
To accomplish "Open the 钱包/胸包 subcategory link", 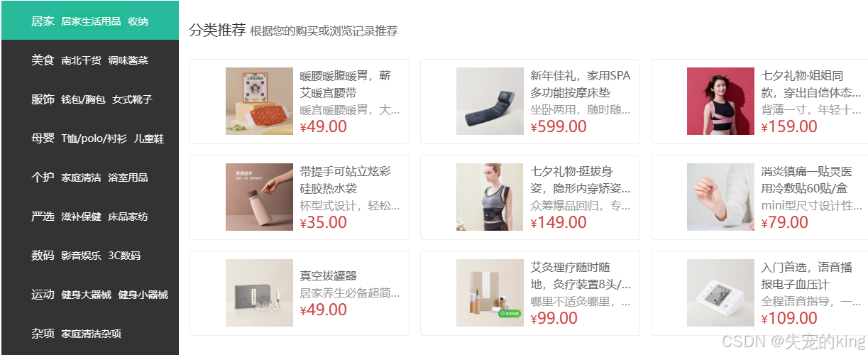I will (x=83, y=99).
